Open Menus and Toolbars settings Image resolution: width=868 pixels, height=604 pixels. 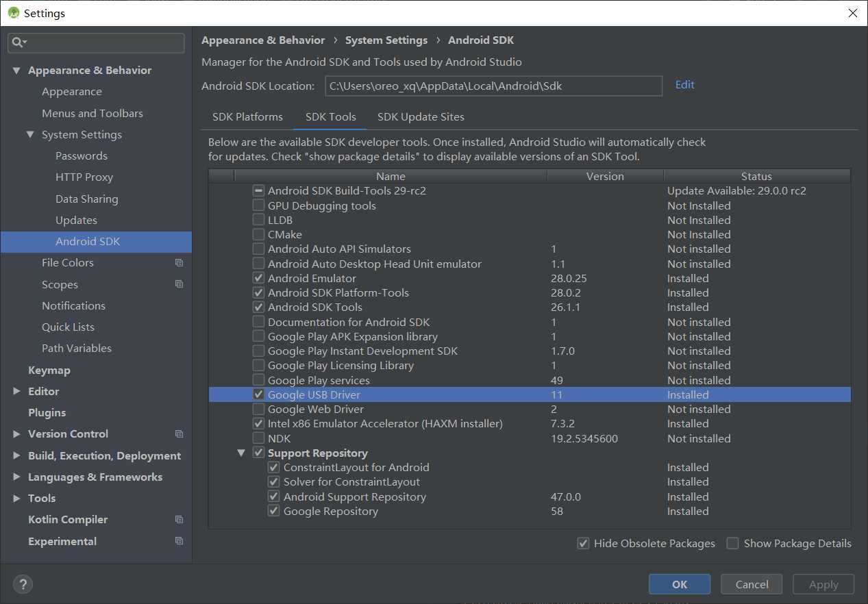[x=92, y=113]
